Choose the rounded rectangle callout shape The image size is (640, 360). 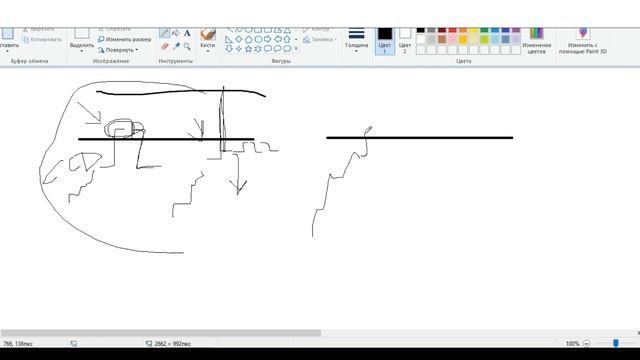pos(268,49)
